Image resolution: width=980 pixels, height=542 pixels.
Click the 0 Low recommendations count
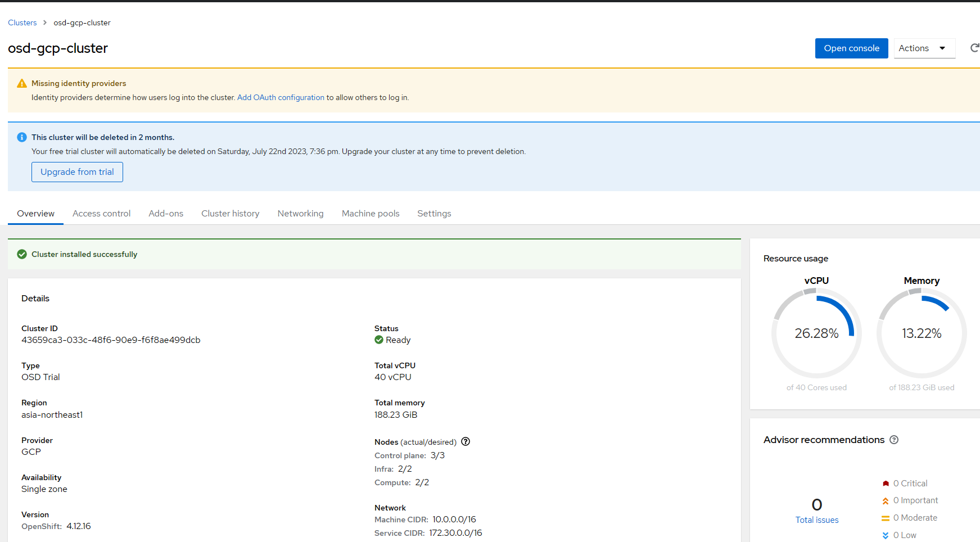pyautogui.click(x=905, y=535)
